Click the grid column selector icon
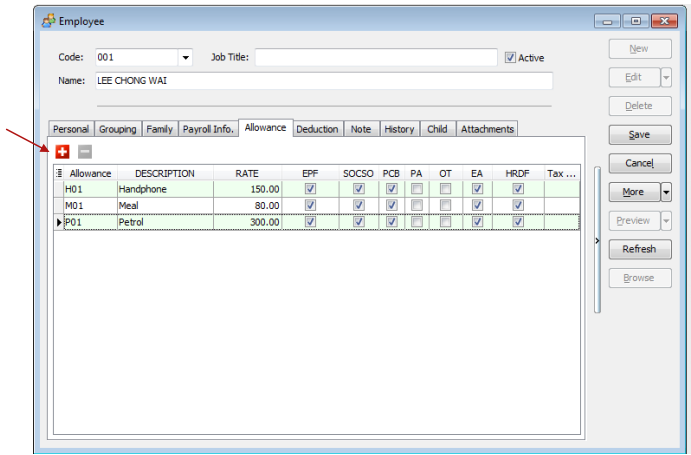 pos(59,173)
